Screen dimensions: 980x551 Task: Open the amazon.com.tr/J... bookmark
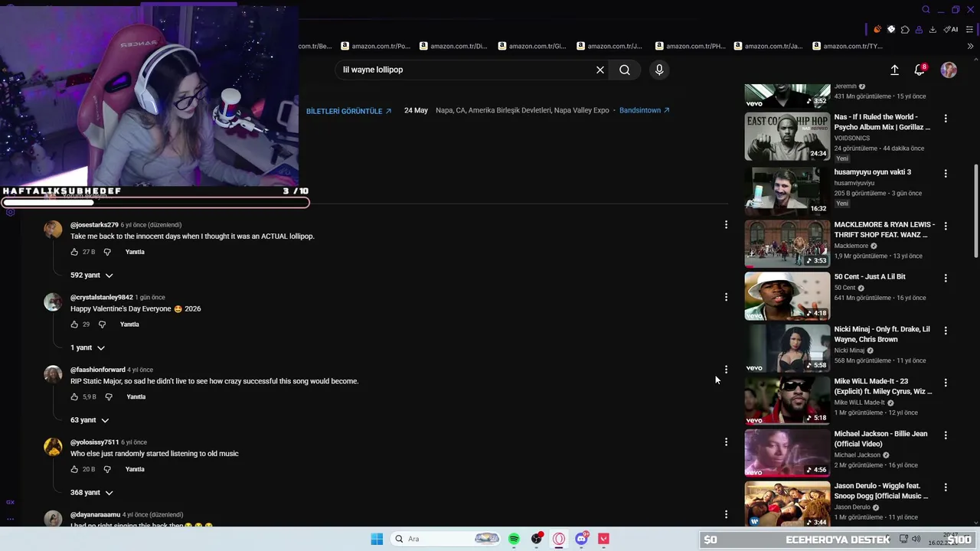pos(610,46)
